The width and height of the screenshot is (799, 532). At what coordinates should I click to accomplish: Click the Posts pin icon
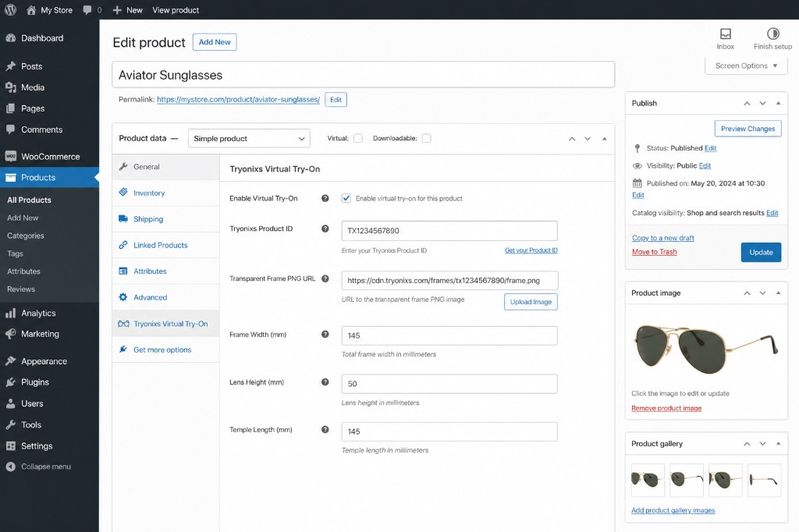[x=11, y=66]
